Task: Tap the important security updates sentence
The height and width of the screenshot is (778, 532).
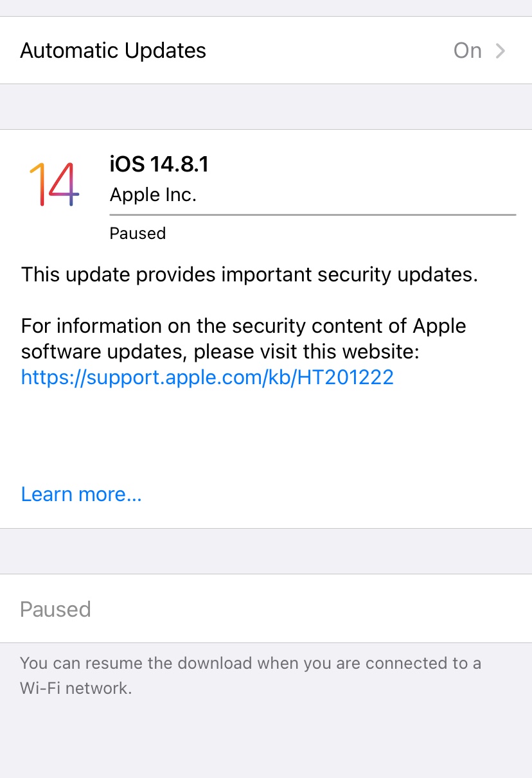Action: click(x=249, y=275)
